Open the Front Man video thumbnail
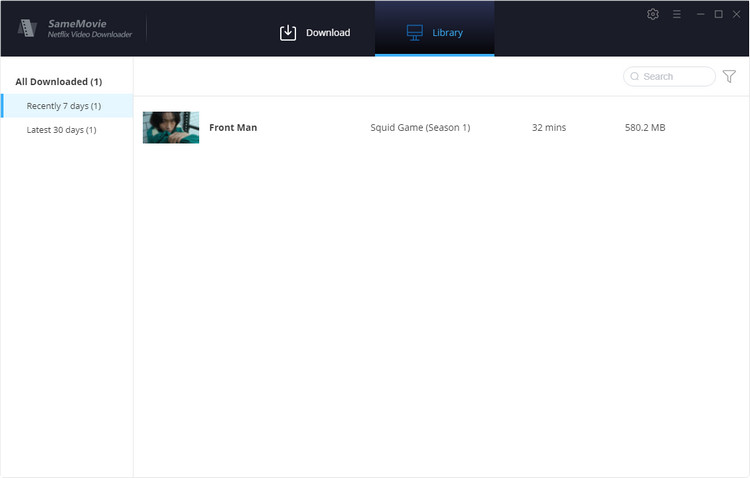The width and height of the screenshot is (750, 478). pos(171,127)
